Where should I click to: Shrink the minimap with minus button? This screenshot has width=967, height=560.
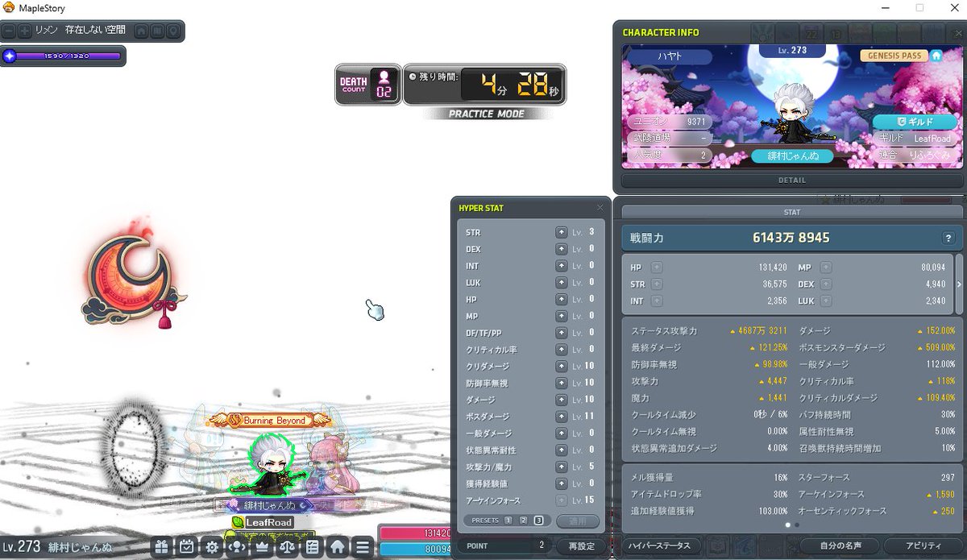(x=9, y=31)
